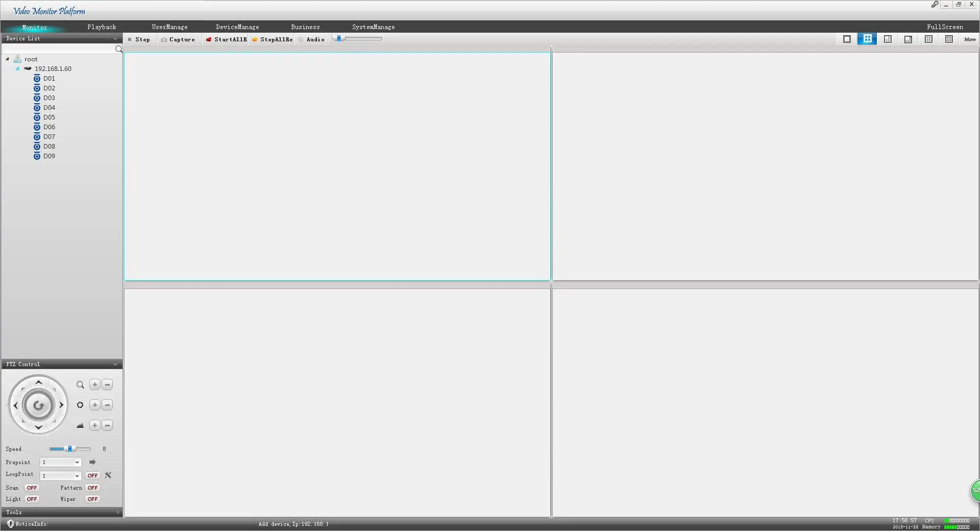980x531 pixels.
Task: Toggle Scan OFF switch
Action: pos(32,488)
